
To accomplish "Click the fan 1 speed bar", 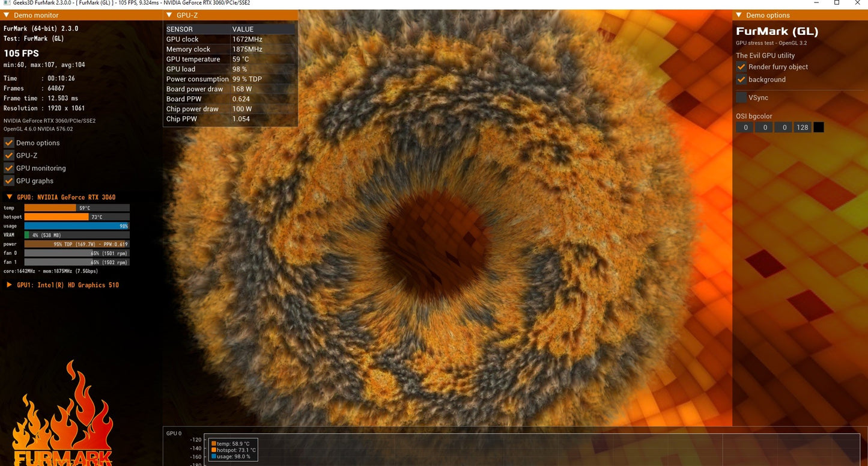I will pyautogui.click(x=77, y=262).
